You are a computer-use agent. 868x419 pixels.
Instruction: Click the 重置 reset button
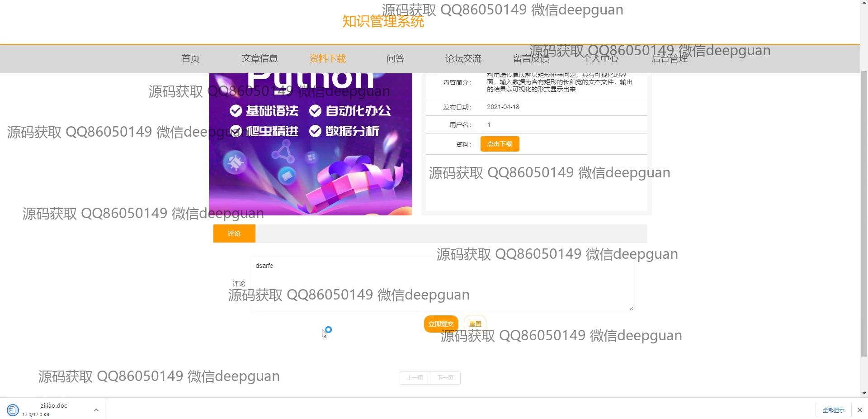click(x=475, y=324)
